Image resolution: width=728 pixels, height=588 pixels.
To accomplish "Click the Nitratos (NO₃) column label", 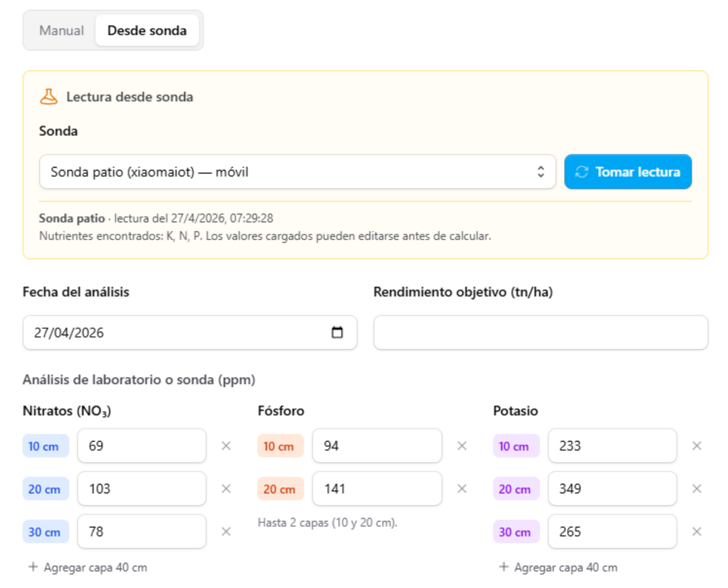I will [66, 411].
